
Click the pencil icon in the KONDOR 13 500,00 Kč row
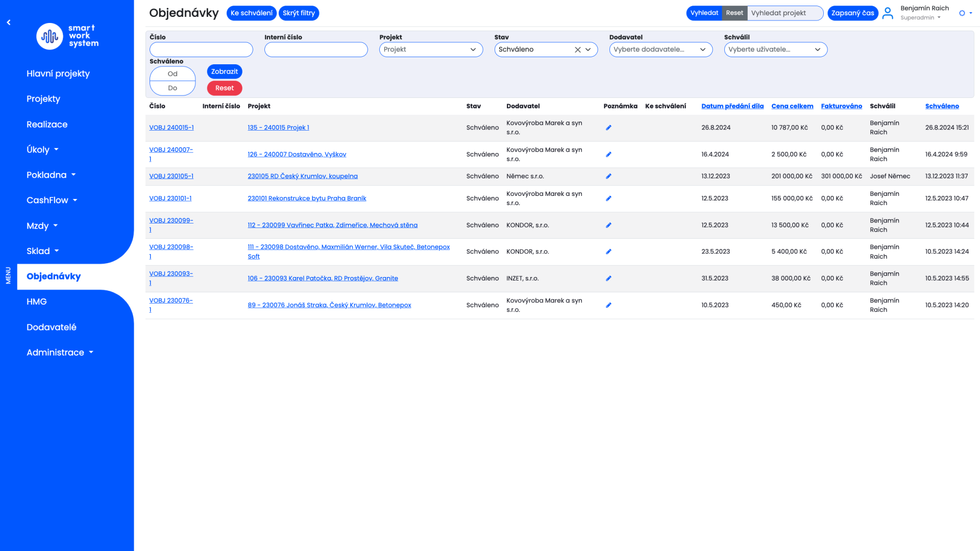(x=608, y=225)
